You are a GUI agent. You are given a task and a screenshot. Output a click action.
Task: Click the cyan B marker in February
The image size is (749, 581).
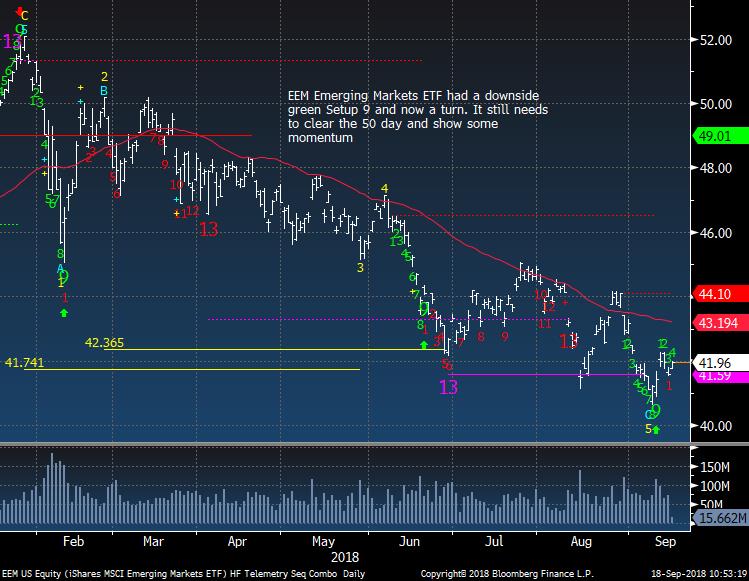point(104,90)
